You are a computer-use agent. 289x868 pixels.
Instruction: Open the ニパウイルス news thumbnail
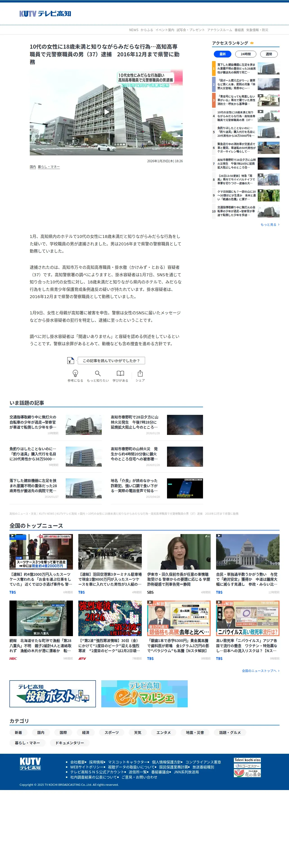point(248,618)
